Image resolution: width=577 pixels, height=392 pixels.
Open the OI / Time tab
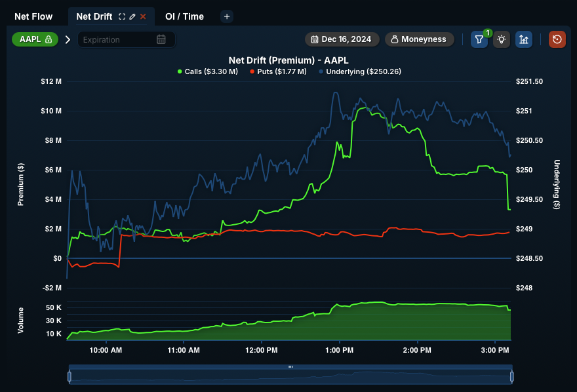[x=184, y=16]
